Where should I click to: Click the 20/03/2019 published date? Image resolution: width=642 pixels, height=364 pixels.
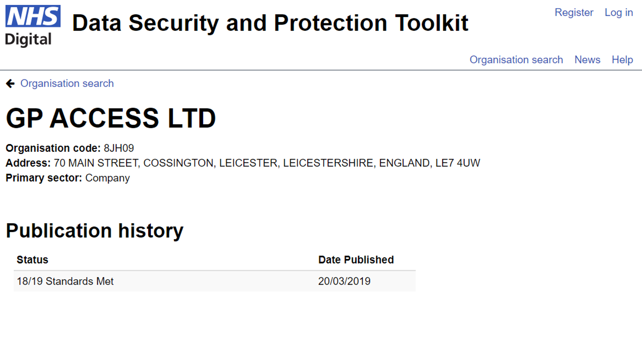[x=344, y=281]
